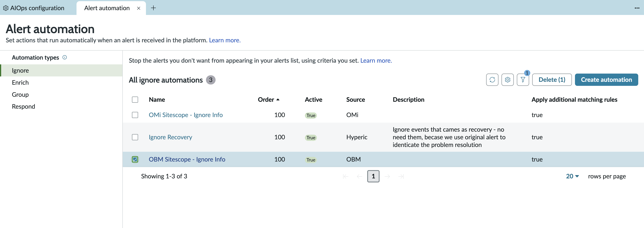Open the OBM Sitescope - Ignore Info link
The image size is (644, 228).
click(187, 159)
